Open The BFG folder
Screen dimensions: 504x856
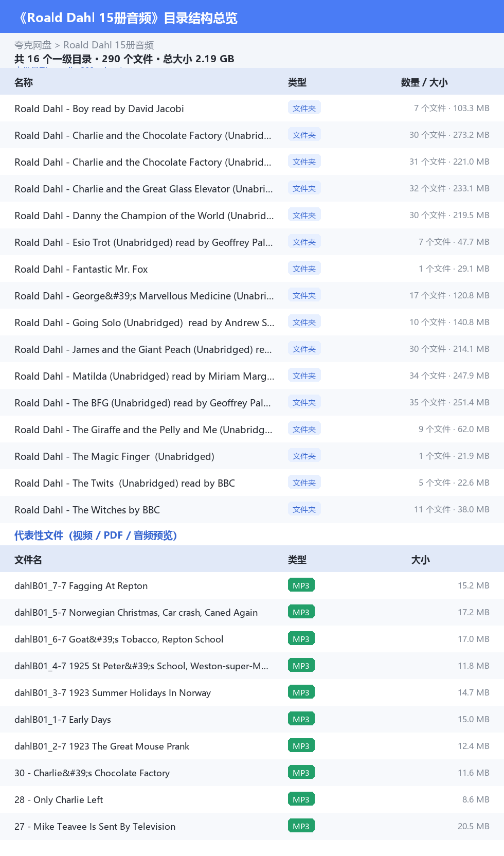[143, 403]
